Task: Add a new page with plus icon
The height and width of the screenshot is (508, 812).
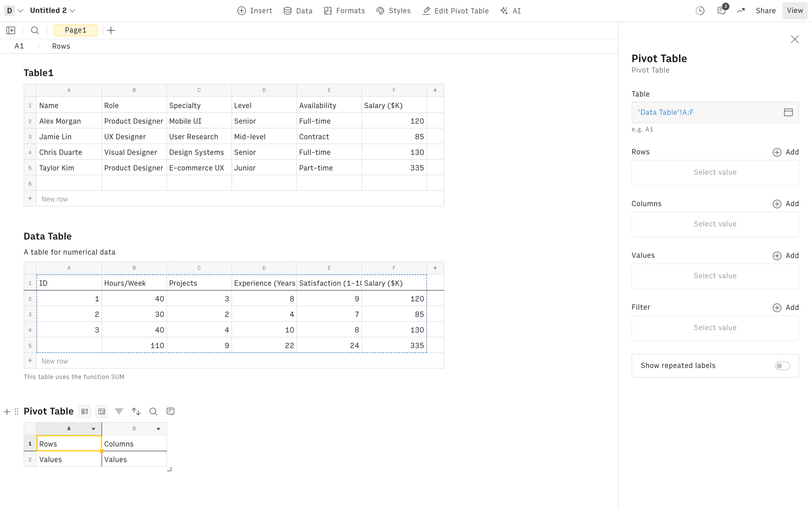Action: [x=111, y=30]
